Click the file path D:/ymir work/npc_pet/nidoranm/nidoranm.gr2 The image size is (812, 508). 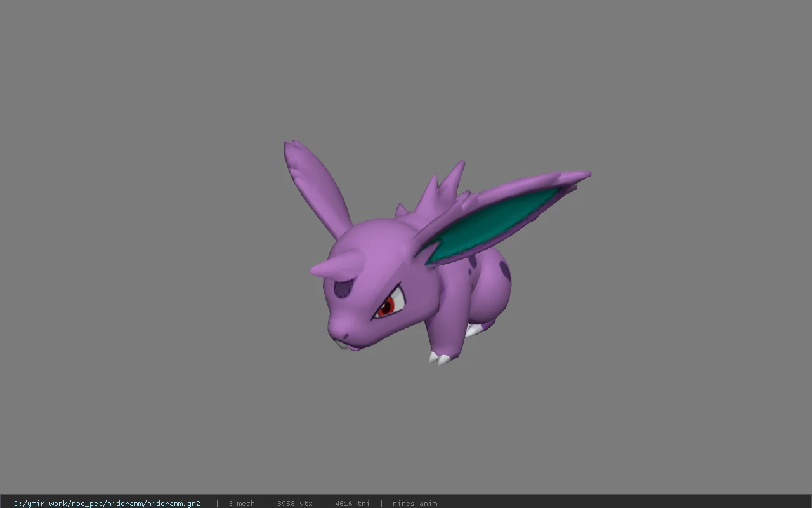coord(107,504)
